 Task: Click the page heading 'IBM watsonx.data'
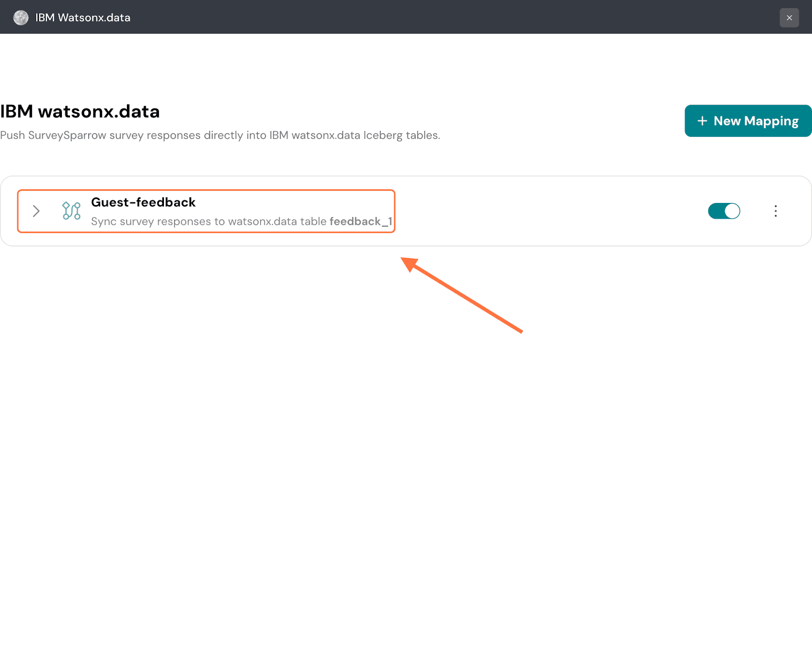(x=80, y=112)
